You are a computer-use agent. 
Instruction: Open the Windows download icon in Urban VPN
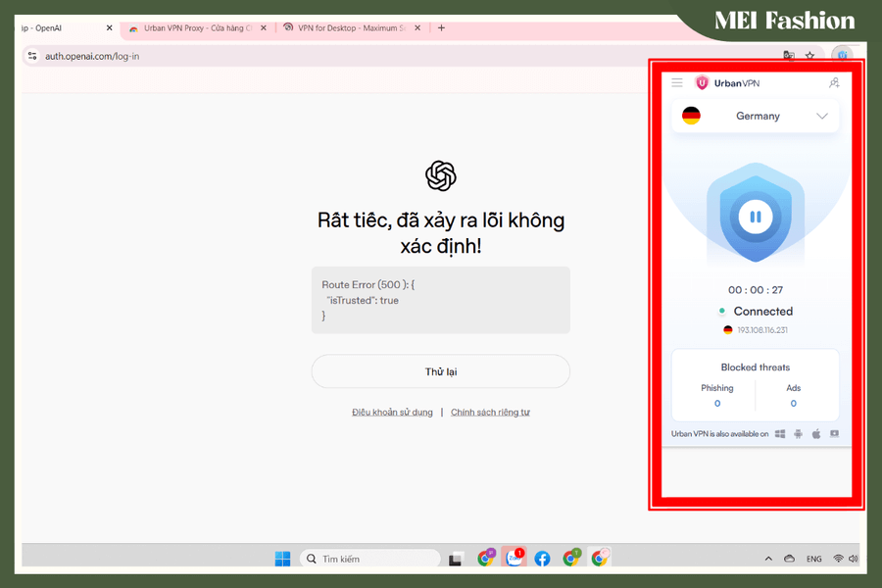pos(780,434)
